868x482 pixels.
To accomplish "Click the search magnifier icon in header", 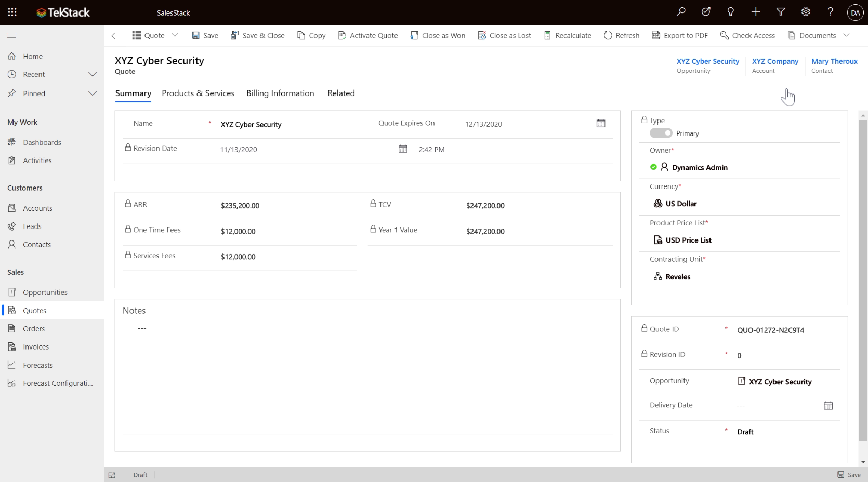I will 681,12.
